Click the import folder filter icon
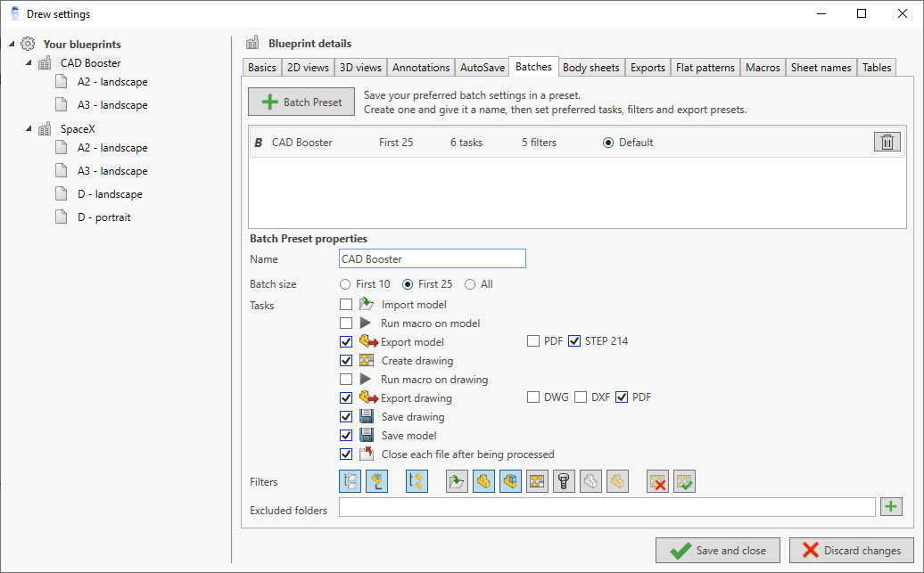Image resolution: width=924 pixels, height=573 pixels. tap(457, 482)
